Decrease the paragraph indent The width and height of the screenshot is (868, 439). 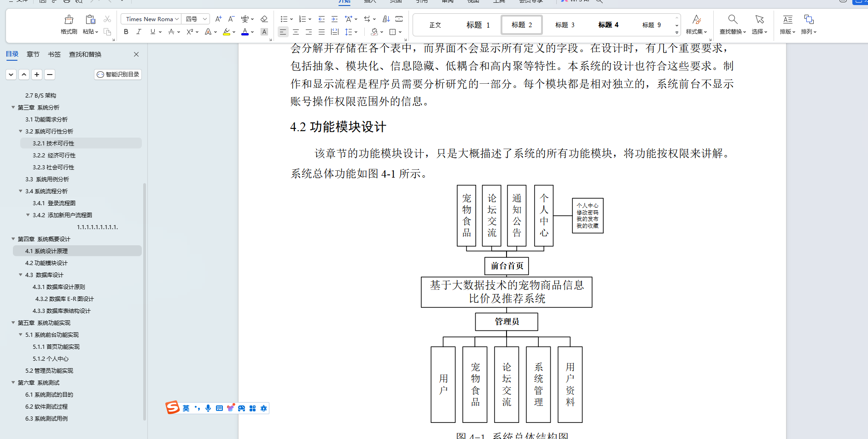tap(321, 19)
